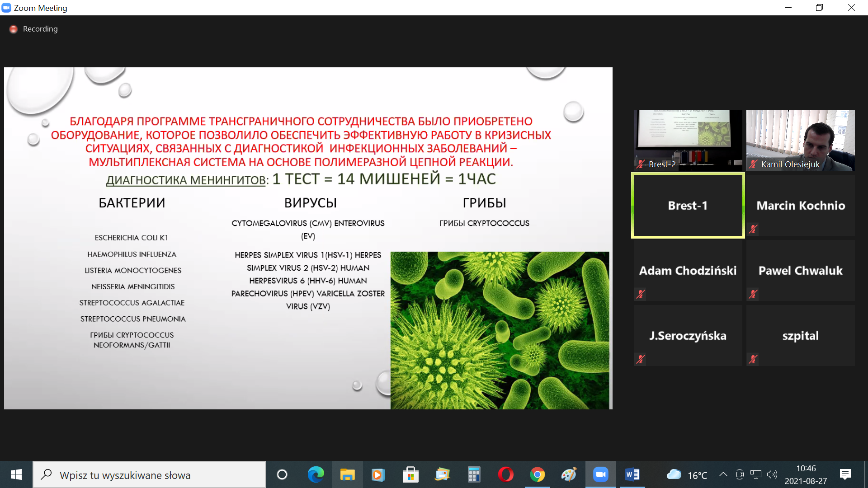Open the notification action center
Screen dimensions: 868x488
(x=845, y=474)
